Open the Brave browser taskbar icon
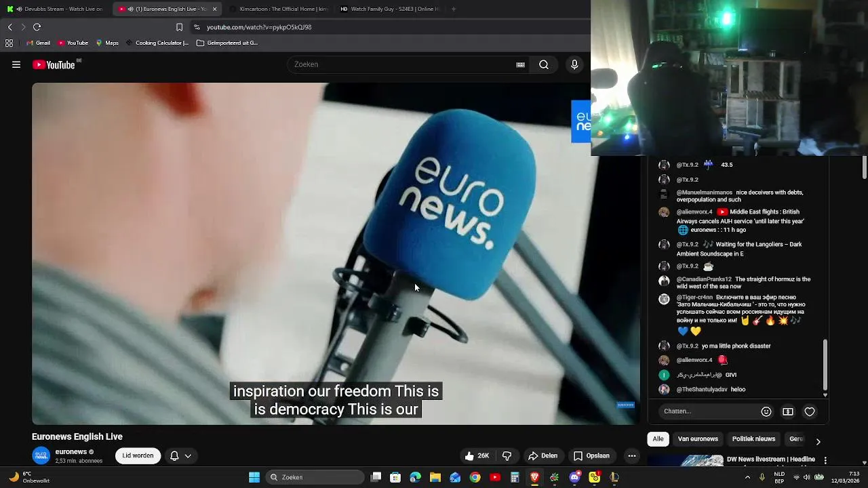 click(534, 477)
